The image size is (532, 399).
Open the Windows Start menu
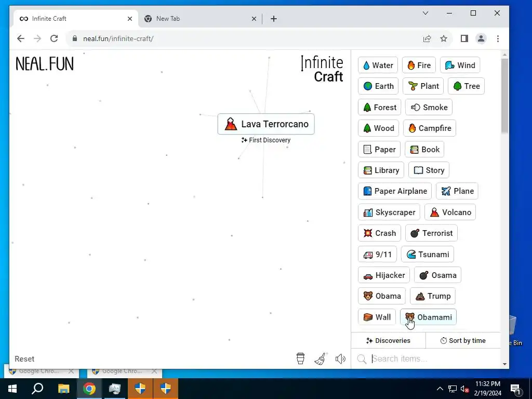pos(12,389)
